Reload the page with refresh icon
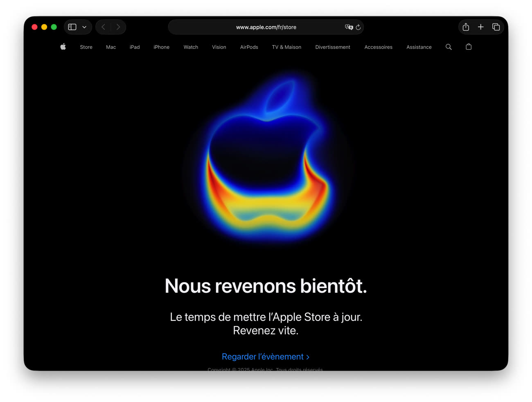The height and width of the screenshot is (402, 532). (x=358, y=27)
